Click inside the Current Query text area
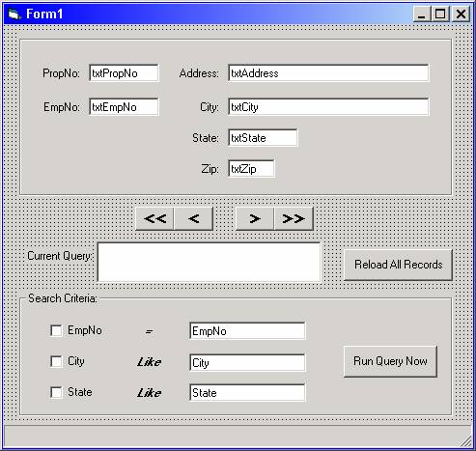476x451 pixels. coord(209,263)
